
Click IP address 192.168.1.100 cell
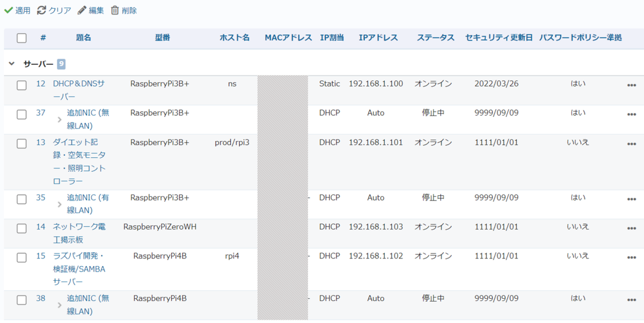click(x=376, y=84)
